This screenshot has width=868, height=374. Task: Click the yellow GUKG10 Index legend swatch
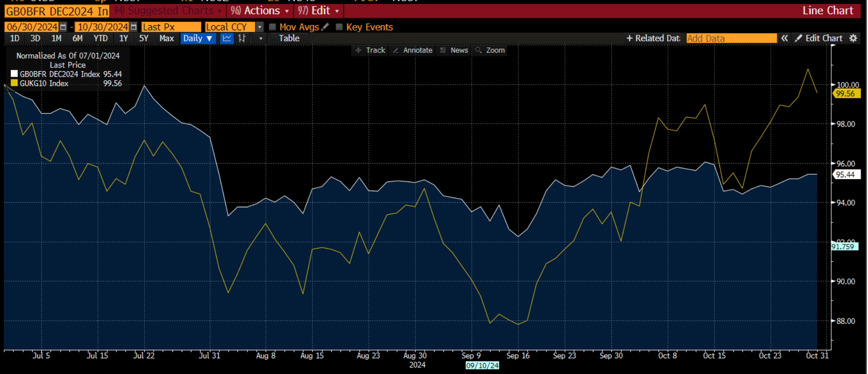14,83
